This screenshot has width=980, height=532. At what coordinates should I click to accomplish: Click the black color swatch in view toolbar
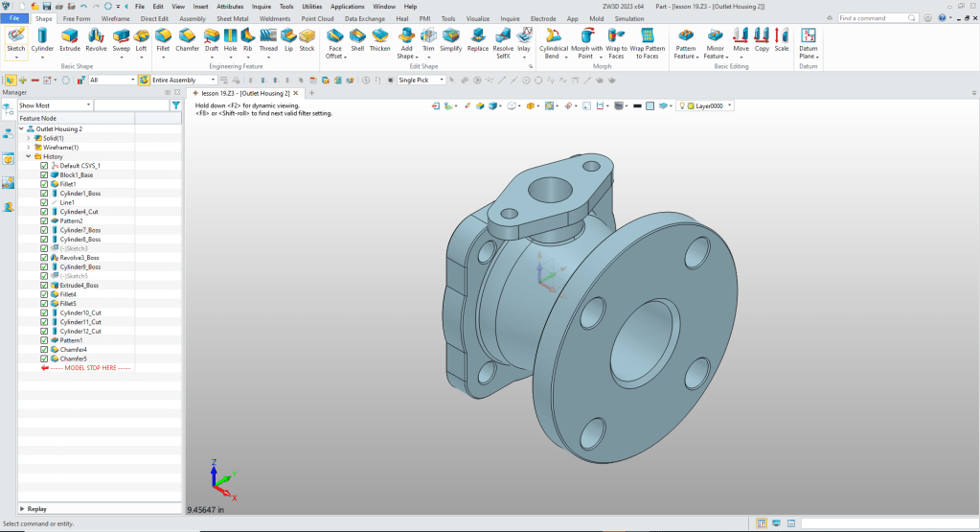coord(637,106)
